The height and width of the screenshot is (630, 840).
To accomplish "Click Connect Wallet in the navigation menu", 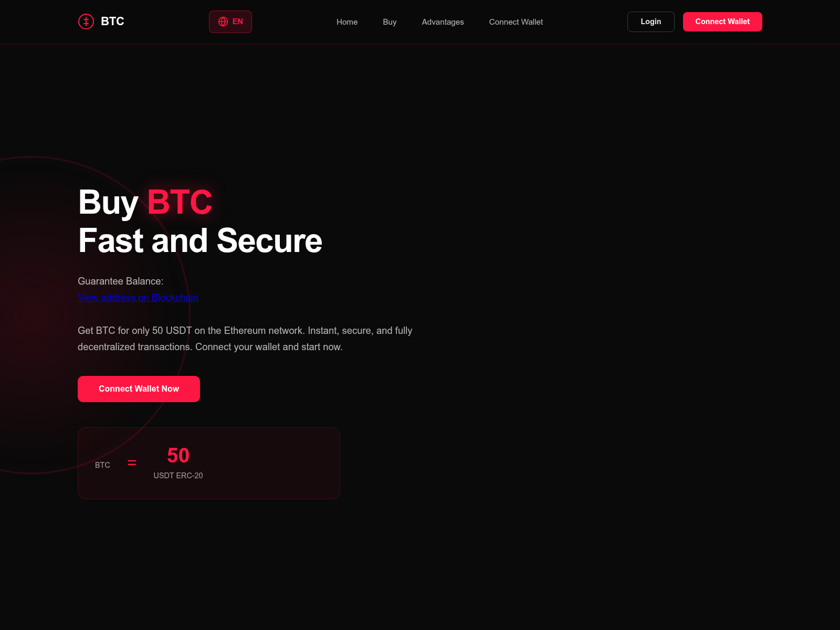I will point(516,22).
